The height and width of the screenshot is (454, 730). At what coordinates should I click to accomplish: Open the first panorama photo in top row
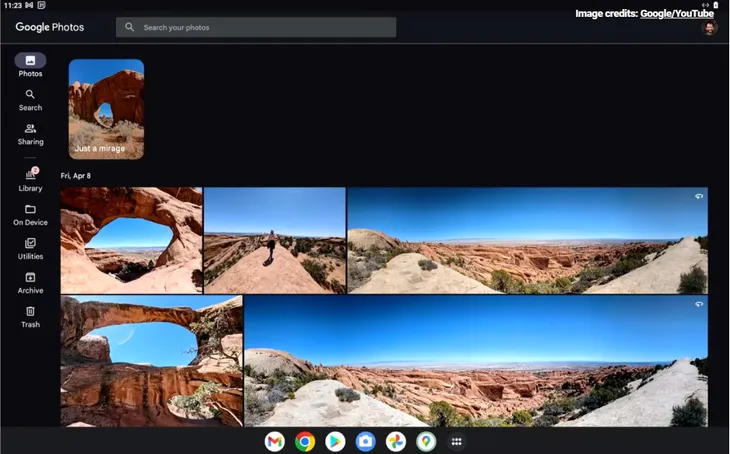point(527,240)
